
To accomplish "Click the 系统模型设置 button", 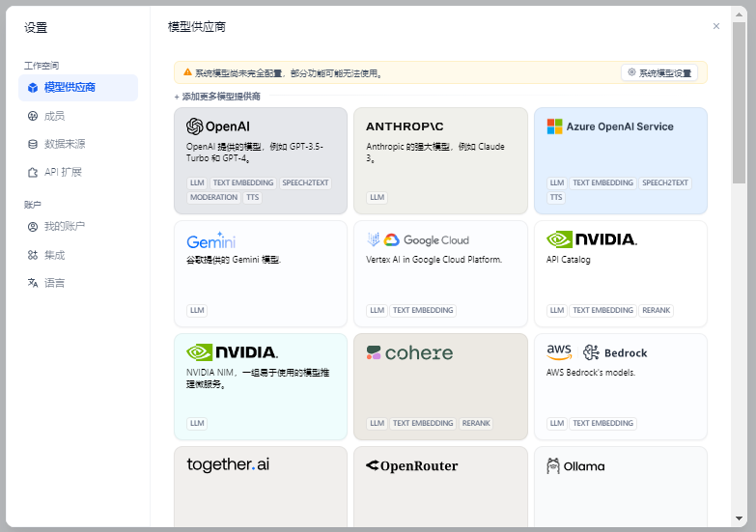I will click(659, 72).
